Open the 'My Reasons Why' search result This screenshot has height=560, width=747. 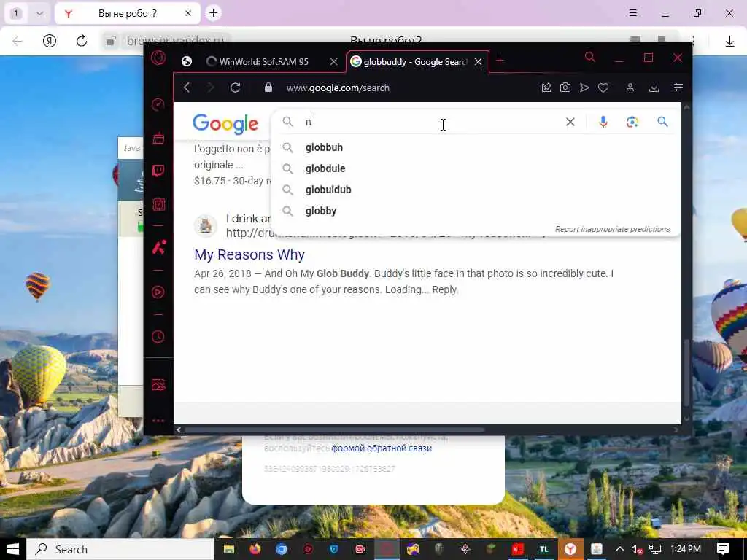tap(249, 254)
